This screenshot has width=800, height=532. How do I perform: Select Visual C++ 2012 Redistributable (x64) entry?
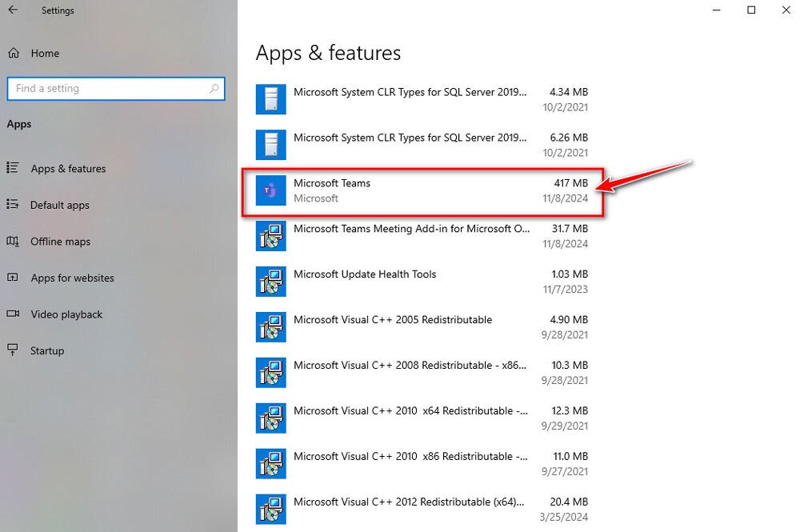tap(422, 509)
